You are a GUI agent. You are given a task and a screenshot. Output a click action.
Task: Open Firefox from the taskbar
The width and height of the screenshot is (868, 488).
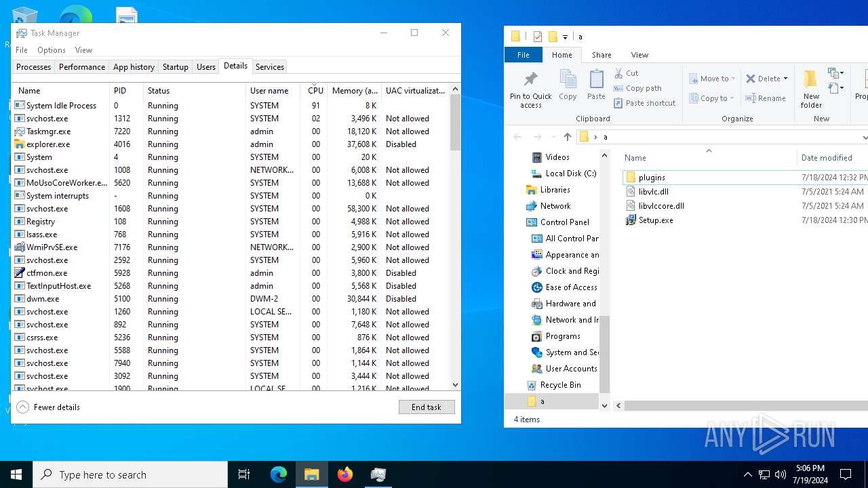coord(345,474)
